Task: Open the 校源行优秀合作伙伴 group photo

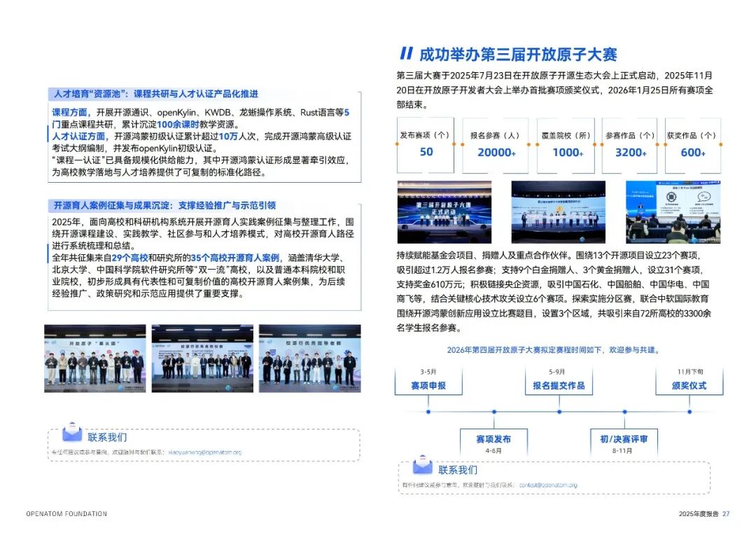Action: click(x=202, y=358)
